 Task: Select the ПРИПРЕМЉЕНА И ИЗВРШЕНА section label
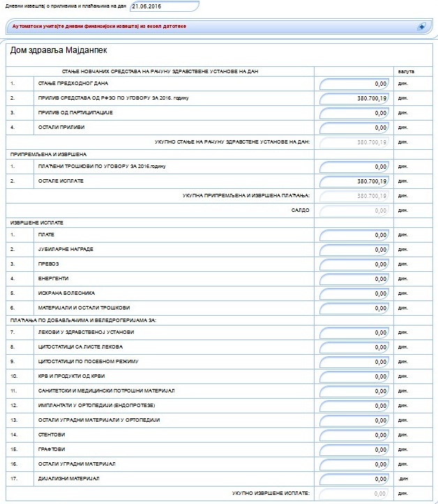[48, 154]
